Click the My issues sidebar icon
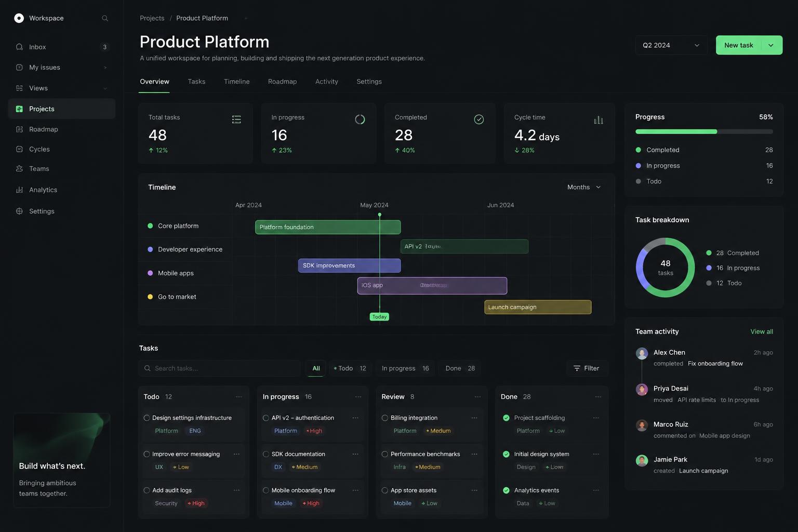798x532 pixels. (x=19, y=68)
